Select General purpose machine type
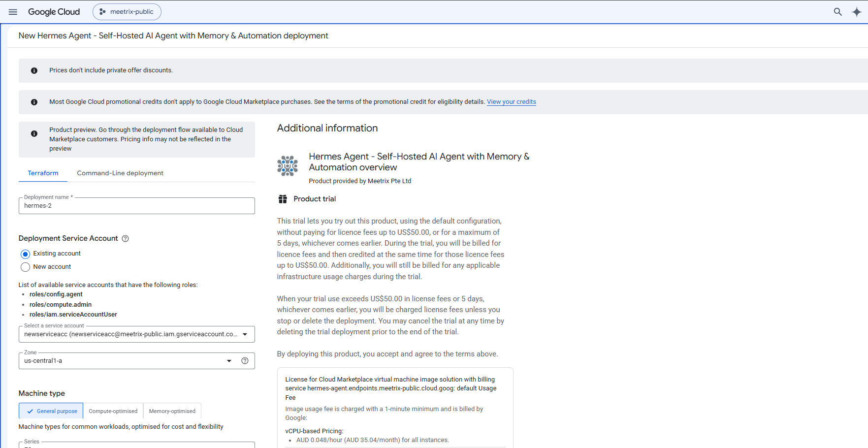868x448 pixels. coord(51,411)
